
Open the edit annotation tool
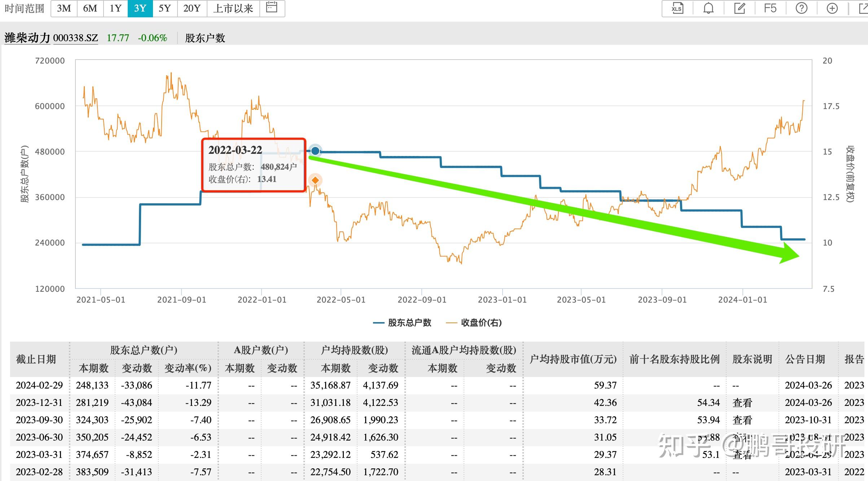739,8
